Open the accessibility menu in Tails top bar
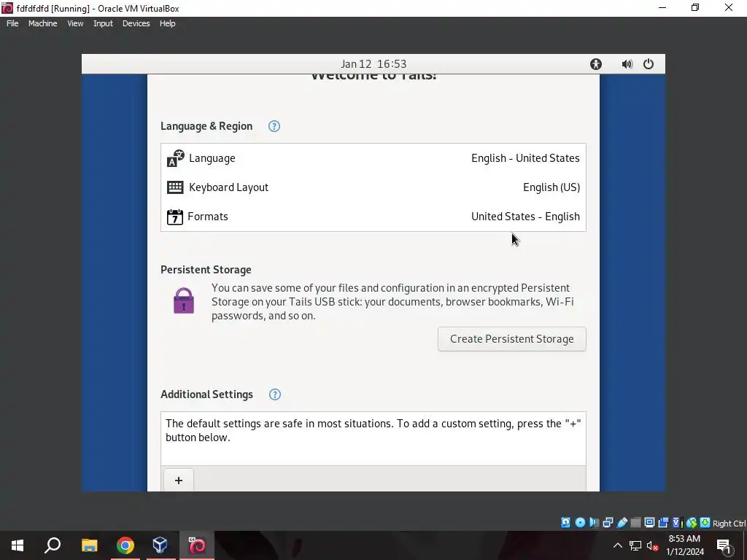Viewport: 747px width, 560px height. (x=595, y=64)
